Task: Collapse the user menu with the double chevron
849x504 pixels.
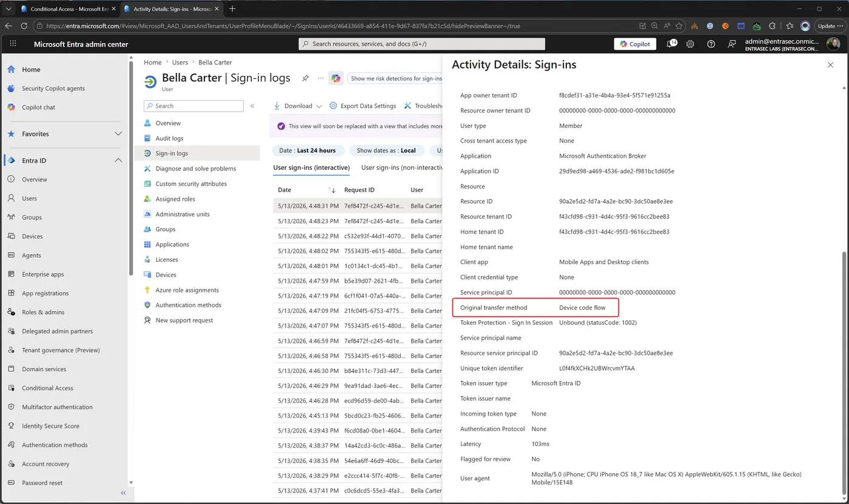Action: (x=253, y=106)
